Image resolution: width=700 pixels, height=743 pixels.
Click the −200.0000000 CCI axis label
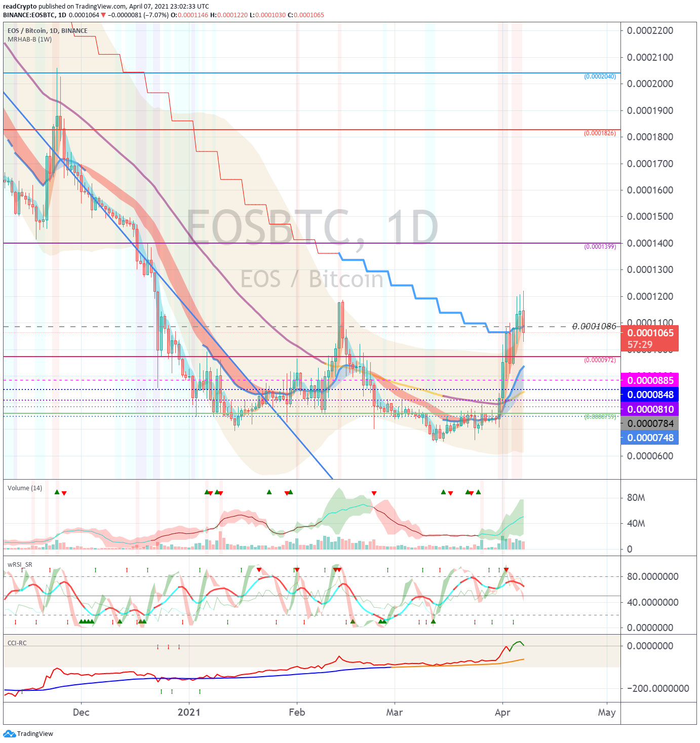click(x=657, y=688)
